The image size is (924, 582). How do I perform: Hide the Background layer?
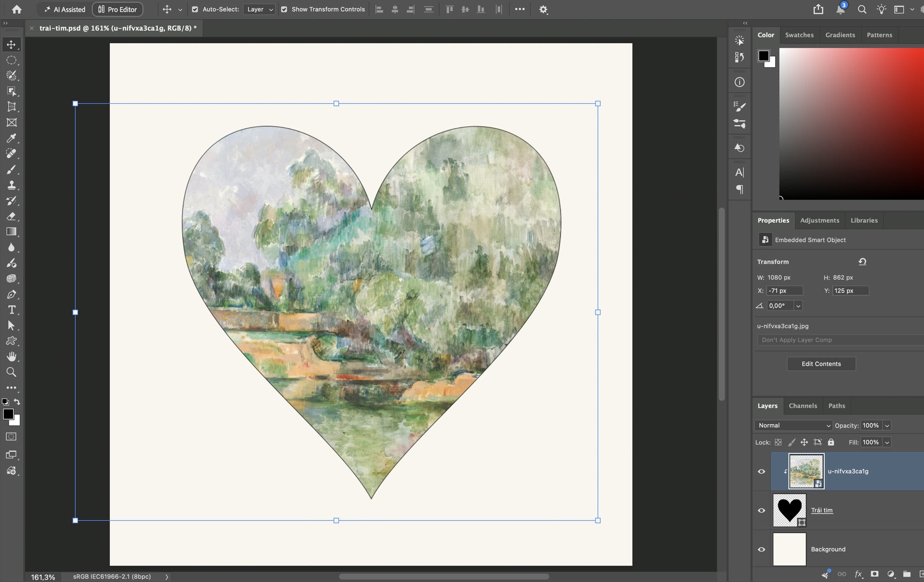click(762, 550)
